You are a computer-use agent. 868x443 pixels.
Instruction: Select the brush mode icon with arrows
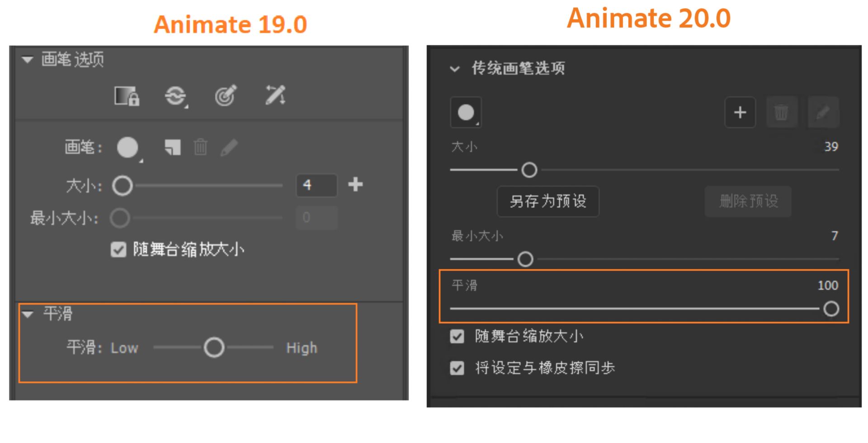pyautogui.click(x=176, y=96)
